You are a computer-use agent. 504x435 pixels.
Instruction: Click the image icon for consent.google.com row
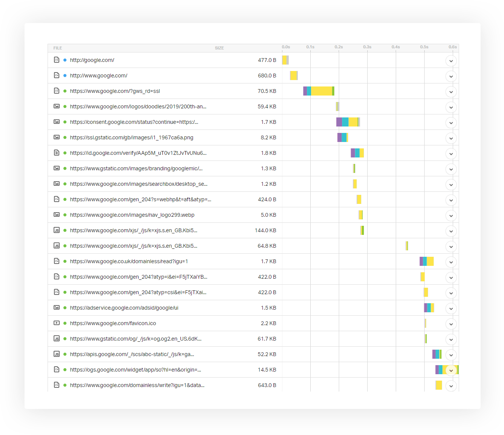[57, 122]
